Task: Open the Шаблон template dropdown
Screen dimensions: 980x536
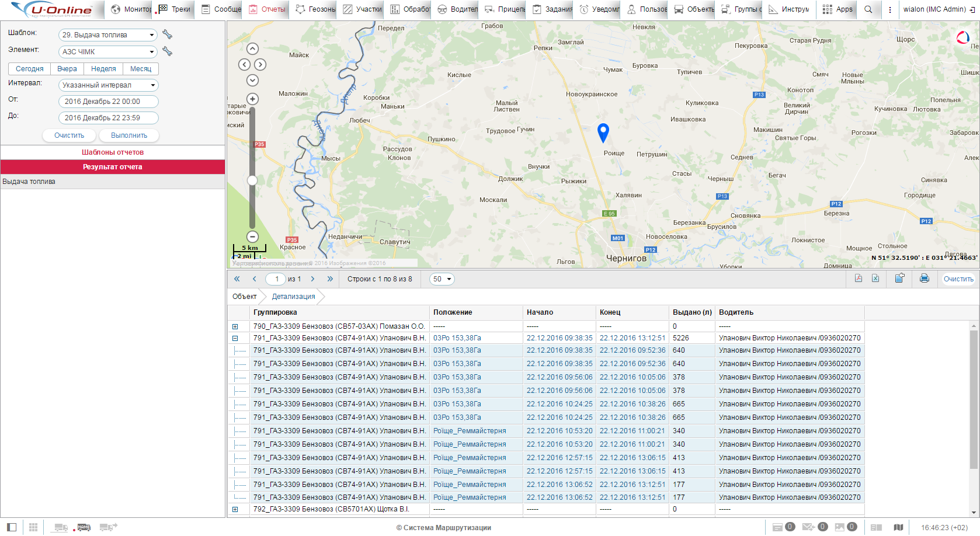Action: click(108, 35)
